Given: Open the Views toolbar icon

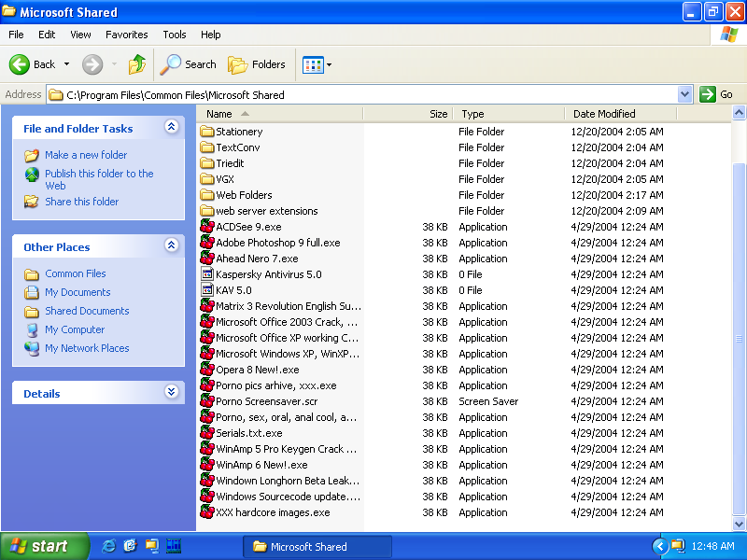Looking at the screenshot, I should click(313, 64).
